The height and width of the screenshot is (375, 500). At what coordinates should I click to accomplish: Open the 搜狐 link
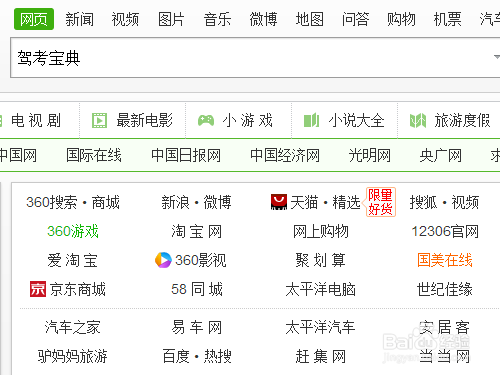click(423, 202)
